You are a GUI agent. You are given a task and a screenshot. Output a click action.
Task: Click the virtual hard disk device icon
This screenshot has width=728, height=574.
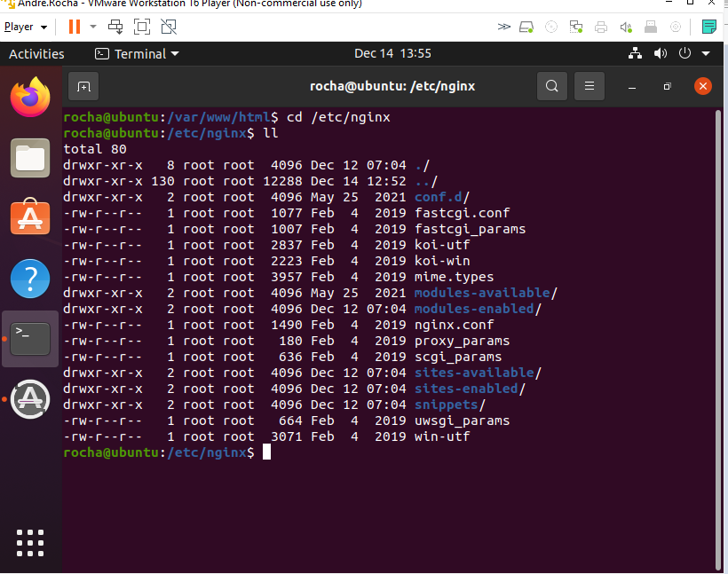(526, 27)
